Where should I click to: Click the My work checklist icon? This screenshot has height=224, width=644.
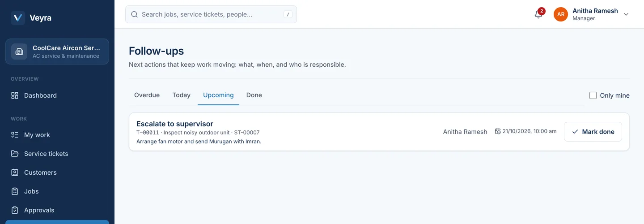(x=15, y=135)
